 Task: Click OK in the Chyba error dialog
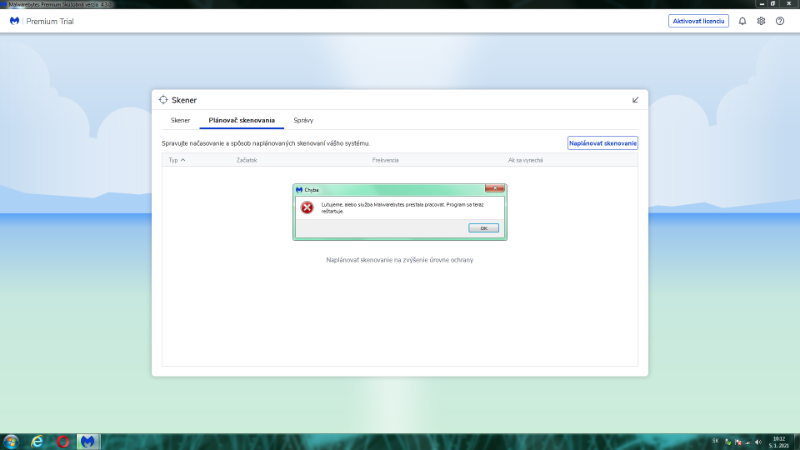tap(483, 228)
